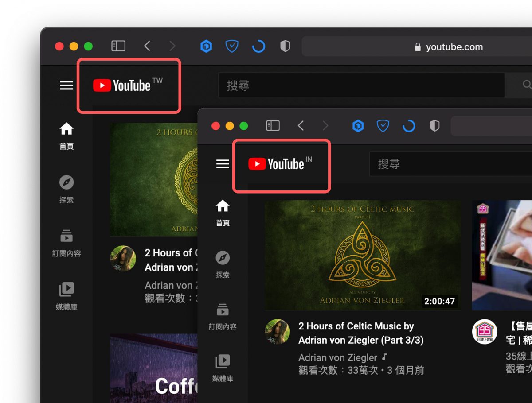Viewport: 532px width, 403px height.
Task: Click youtube.com address bar in back window
Action: coord(417,46)
